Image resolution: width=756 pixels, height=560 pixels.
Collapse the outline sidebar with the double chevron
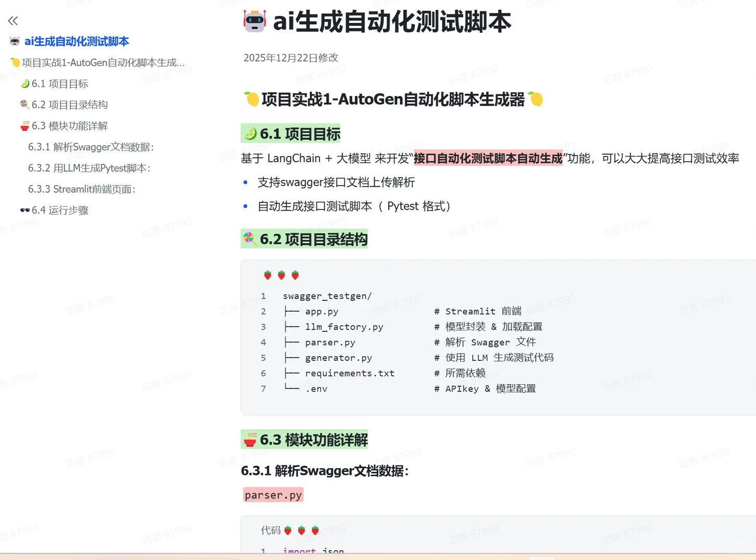tap(13, 21)
